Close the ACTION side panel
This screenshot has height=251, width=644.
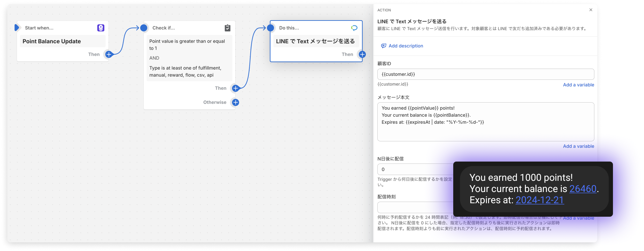pos(591,10)
